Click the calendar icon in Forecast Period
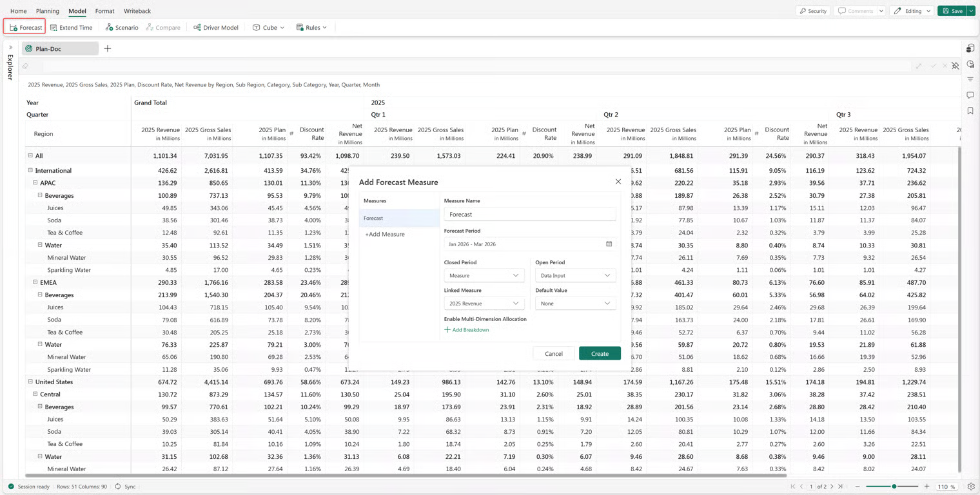980x495 pixels. (609, 244)
